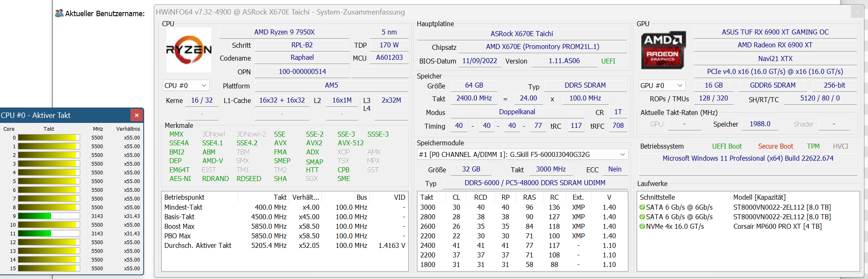This screenshot has width=868, height=279.
Task: Click the BIOS Version 1.11.AS06 field
Action: click(564, 61)
